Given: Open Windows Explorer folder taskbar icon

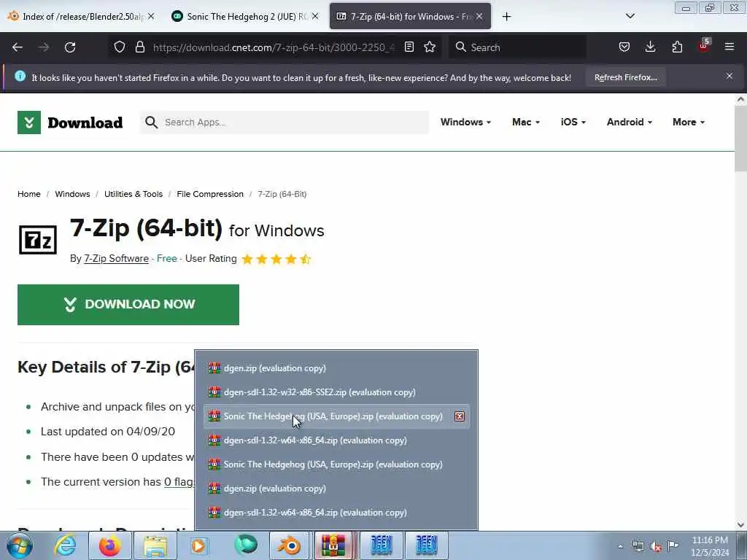Looking at the screenshot, I should 155,545.
